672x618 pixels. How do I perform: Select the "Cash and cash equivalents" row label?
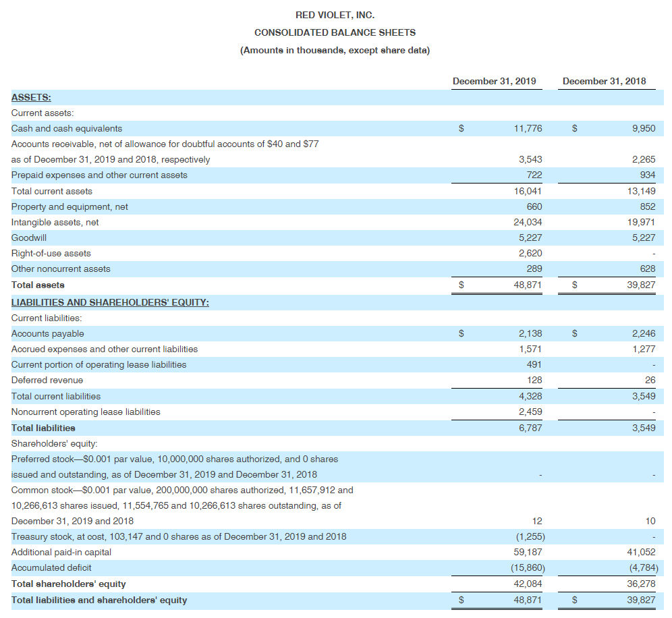coord(66,129)
